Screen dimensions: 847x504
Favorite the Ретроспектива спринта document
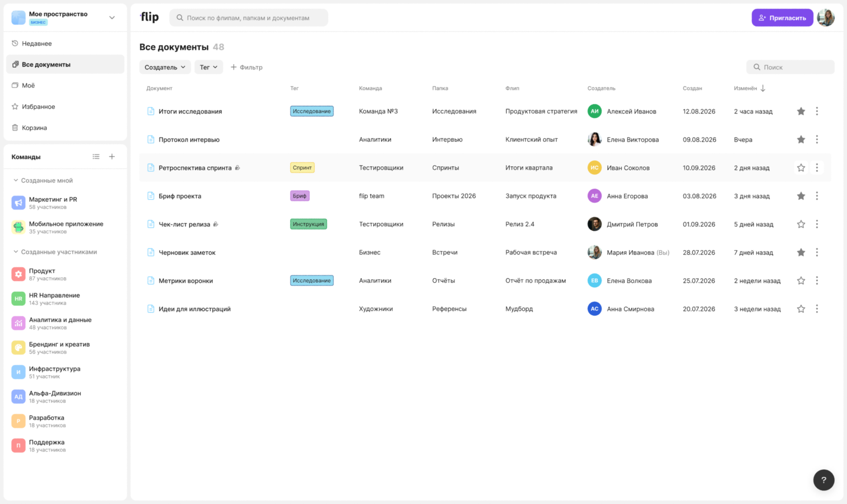click(x=801, y=167)
